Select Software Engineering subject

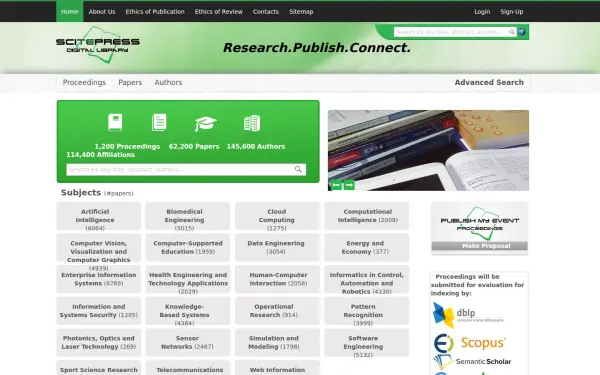[x=367, y=343]
